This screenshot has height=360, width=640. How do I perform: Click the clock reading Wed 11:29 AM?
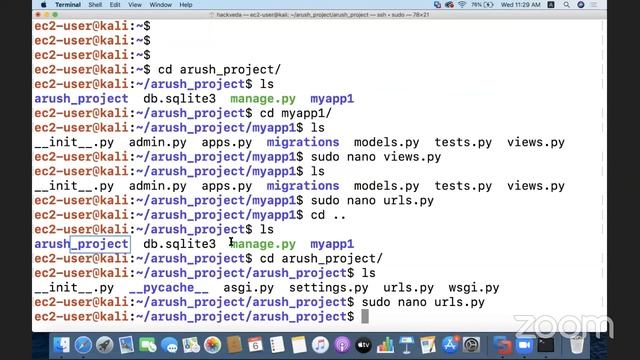[x=520, y=4]
